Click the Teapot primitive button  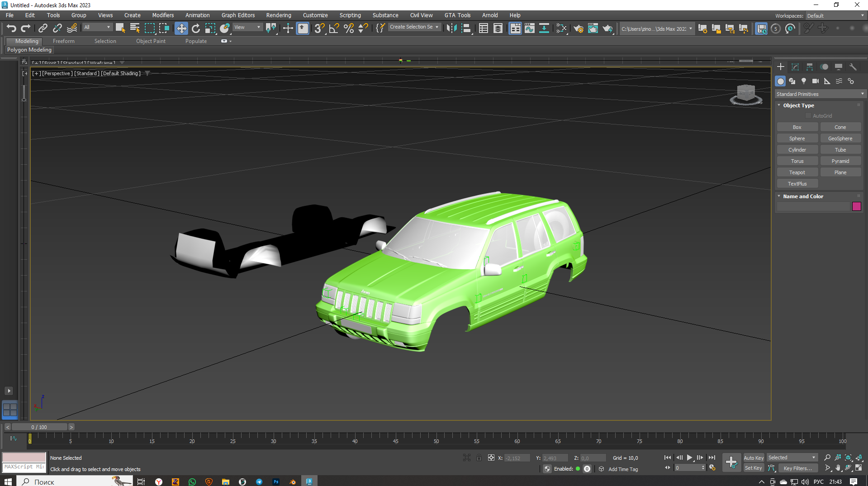[797, 172]
